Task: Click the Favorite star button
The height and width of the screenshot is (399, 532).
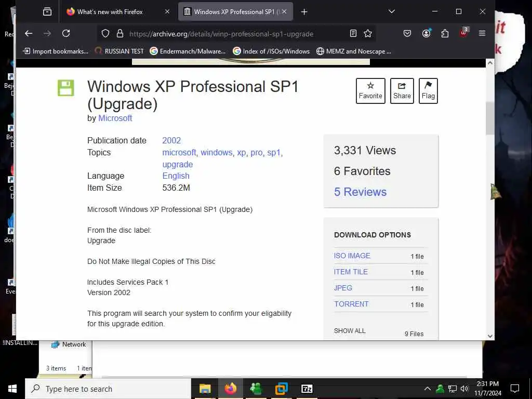Action: (x=370, y=91)
